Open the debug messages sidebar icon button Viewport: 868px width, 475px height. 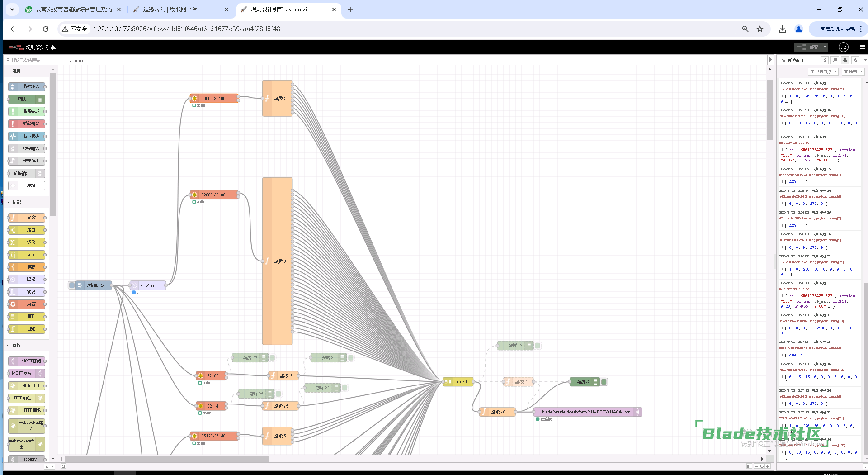coord(845,60)
